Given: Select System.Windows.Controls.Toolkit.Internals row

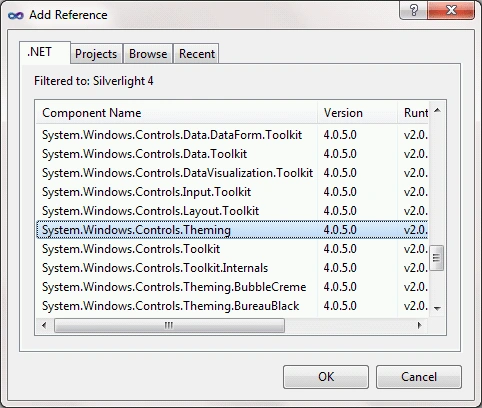Looking at the screenshot, I should click(232, 268).
